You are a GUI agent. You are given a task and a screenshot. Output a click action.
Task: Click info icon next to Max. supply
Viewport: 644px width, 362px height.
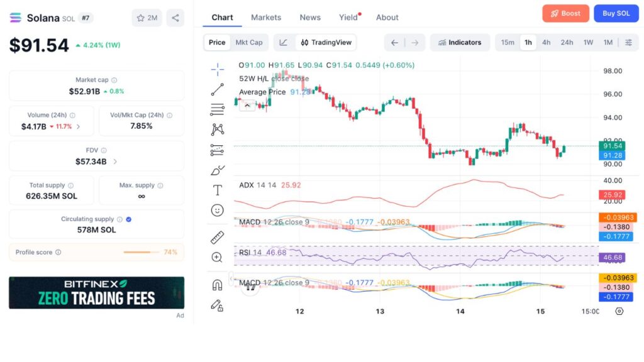[x=160, y=185]
